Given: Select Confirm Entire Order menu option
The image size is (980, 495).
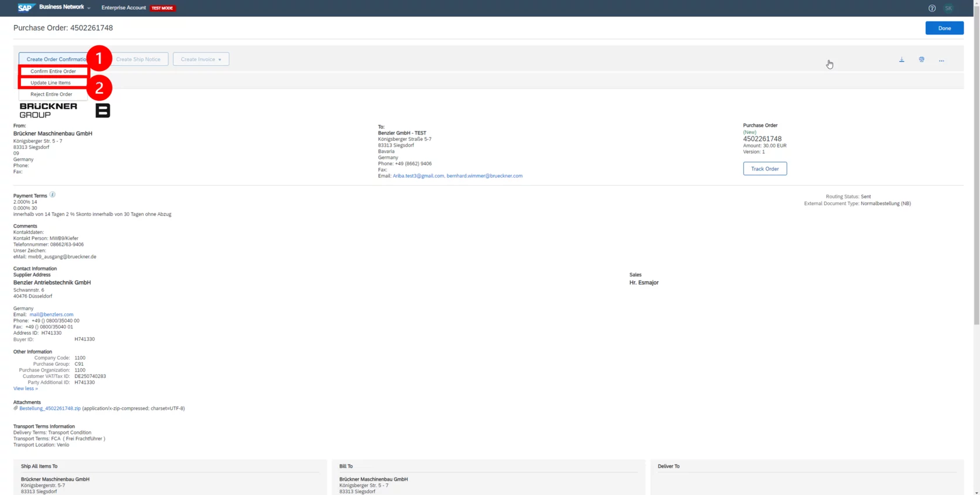Looking at the screenshot, I should 53,71.
